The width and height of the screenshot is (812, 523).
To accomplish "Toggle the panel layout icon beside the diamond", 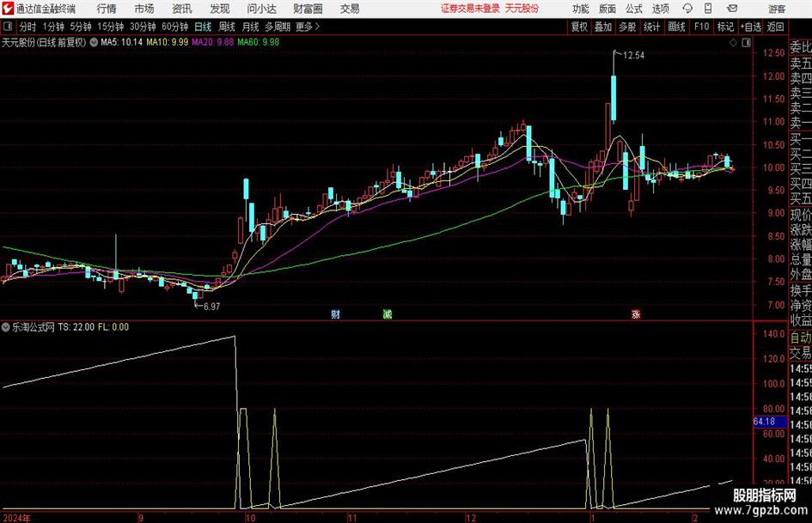I will (746, 43).
